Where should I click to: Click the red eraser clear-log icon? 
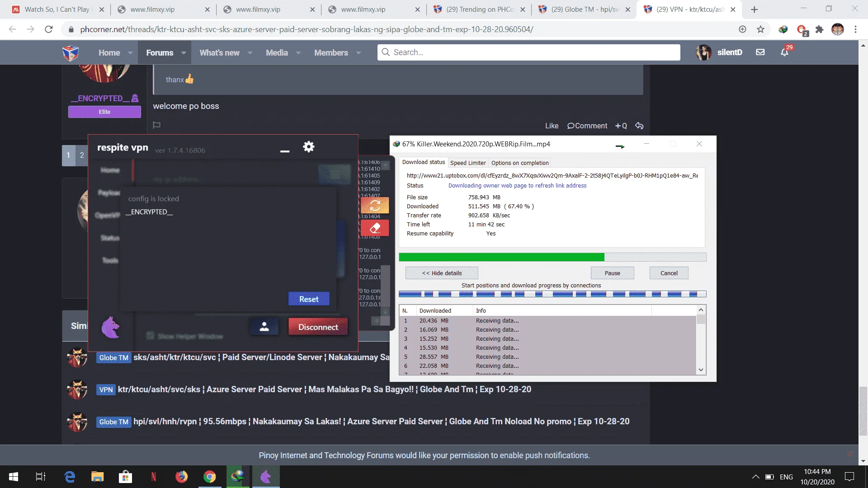tap(375, 228)
